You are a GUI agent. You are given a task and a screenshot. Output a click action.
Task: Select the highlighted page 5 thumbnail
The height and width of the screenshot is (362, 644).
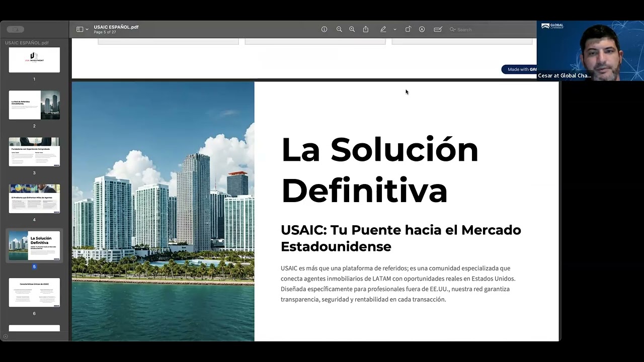coord(34,245)
